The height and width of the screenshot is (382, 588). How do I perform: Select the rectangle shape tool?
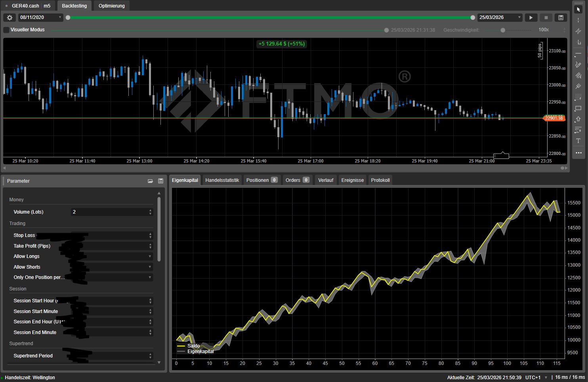tap(578, 108)
